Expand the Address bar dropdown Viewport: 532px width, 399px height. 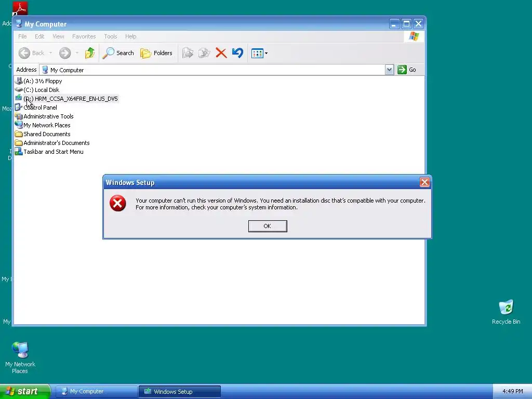389,70
